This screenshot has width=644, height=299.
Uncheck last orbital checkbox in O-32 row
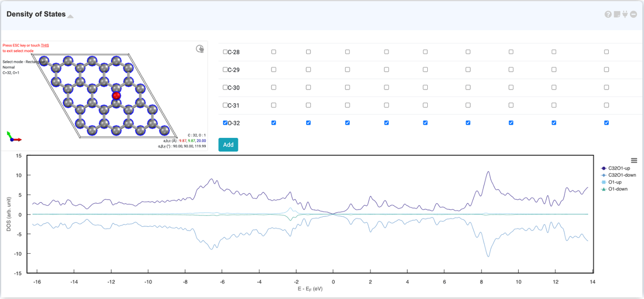coord(607,123)
